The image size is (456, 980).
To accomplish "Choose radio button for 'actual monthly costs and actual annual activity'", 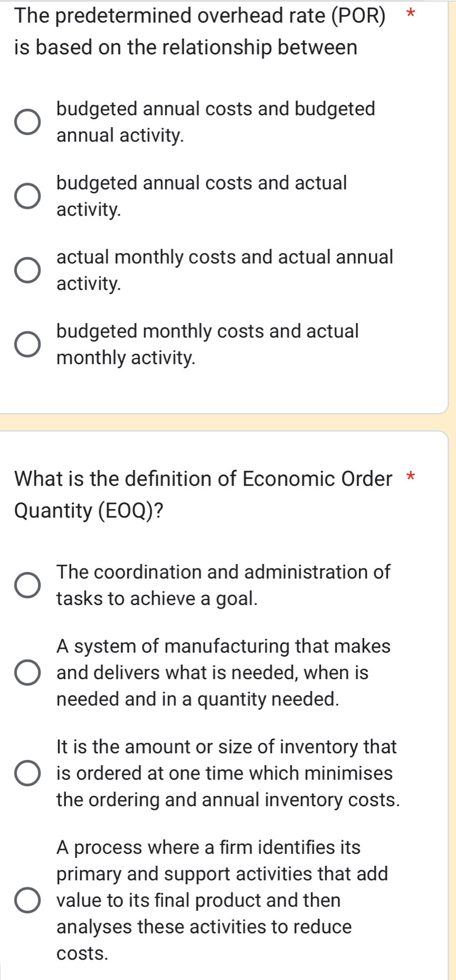I will point(27,270).
